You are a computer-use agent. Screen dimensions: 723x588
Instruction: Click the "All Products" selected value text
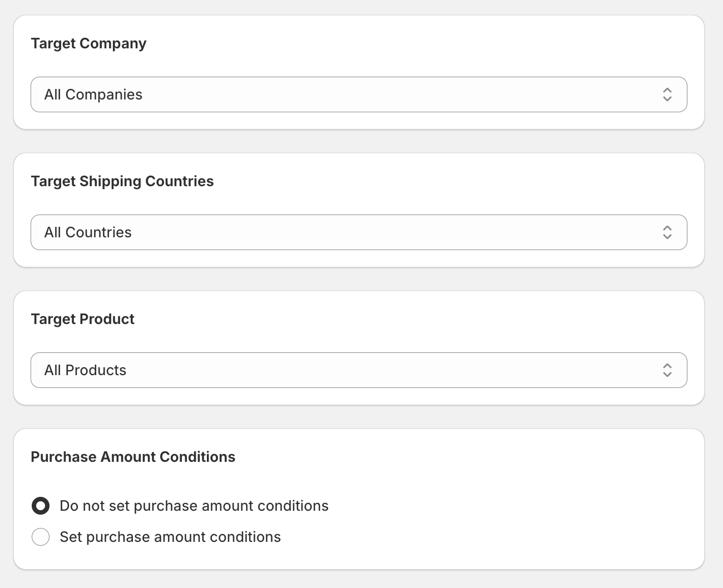[86, 370]
